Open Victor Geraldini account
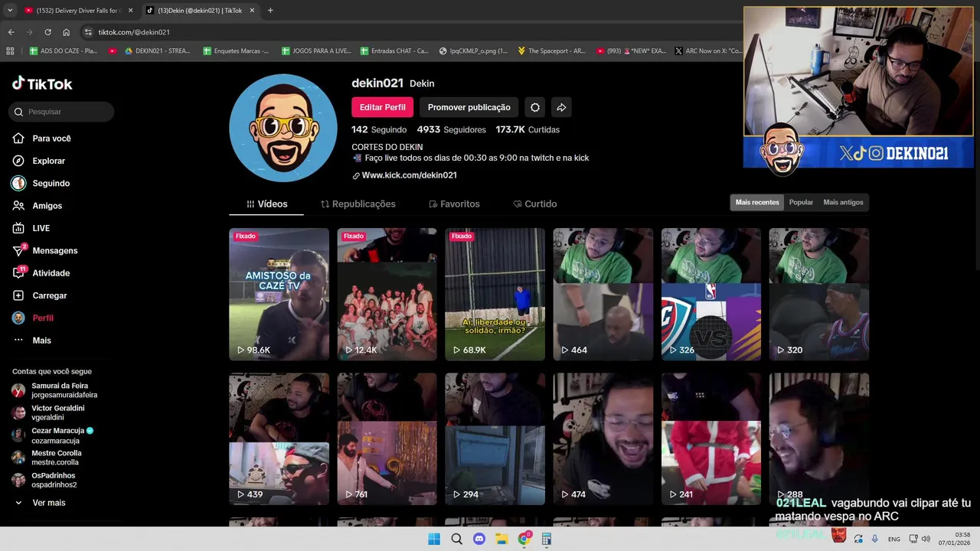 tap(48, 412)
